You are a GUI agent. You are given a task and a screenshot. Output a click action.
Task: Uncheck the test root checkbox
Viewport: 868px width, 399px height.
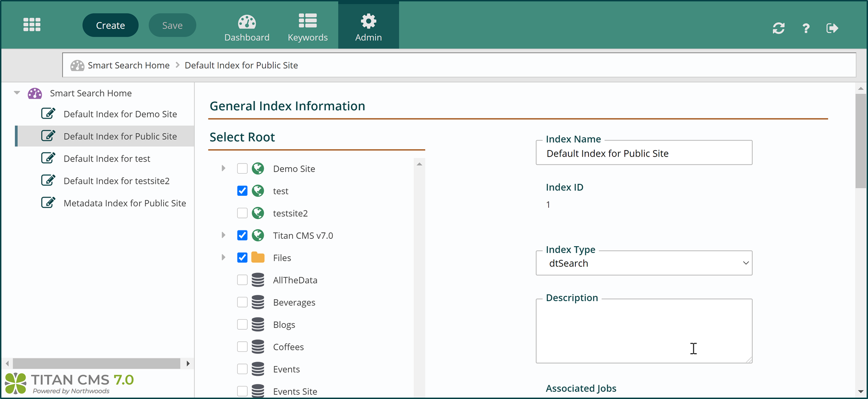coord(242,191)
